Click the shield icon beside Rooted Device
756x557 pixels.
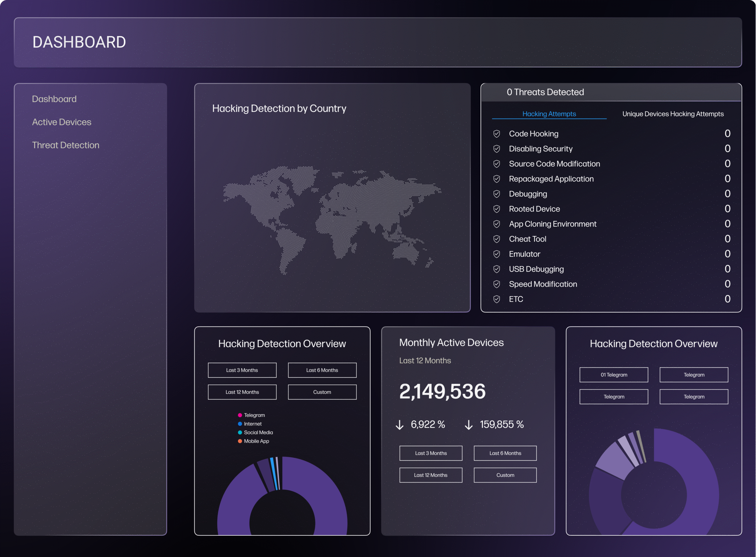coord(497,209)
